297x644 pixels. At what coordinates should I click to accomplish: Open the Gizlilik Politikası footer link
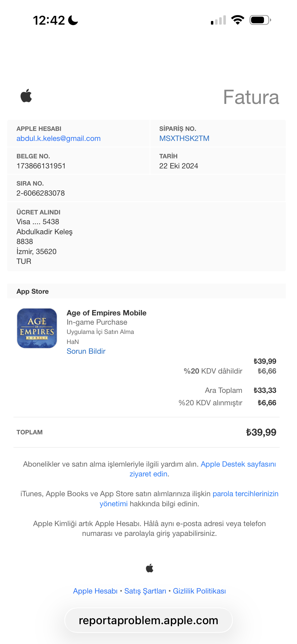(199, 591)
